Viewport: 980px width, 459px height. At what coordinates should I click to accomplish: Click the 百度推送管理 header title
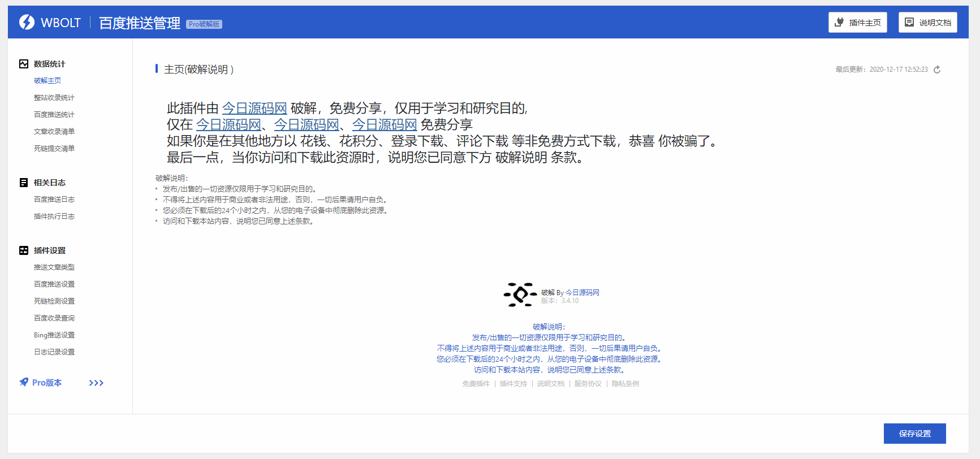(x=140, y=23)
